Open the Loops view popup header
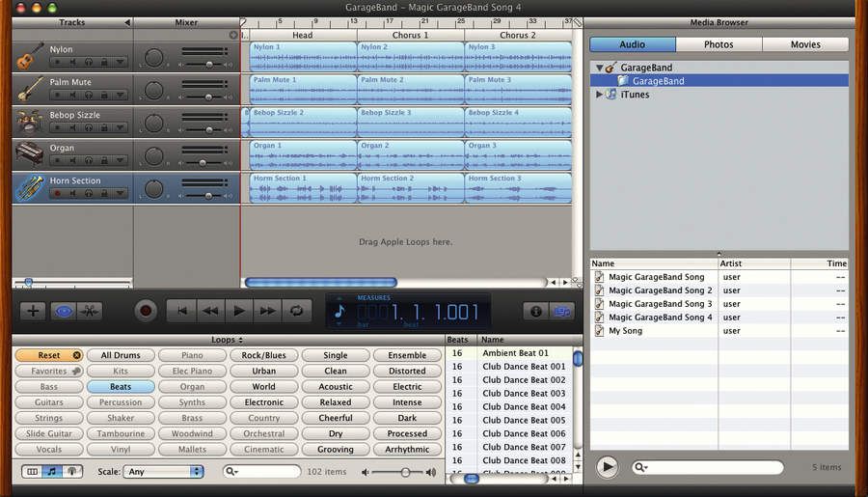Screen dimensions: 868x497 [x=227, y=340]
